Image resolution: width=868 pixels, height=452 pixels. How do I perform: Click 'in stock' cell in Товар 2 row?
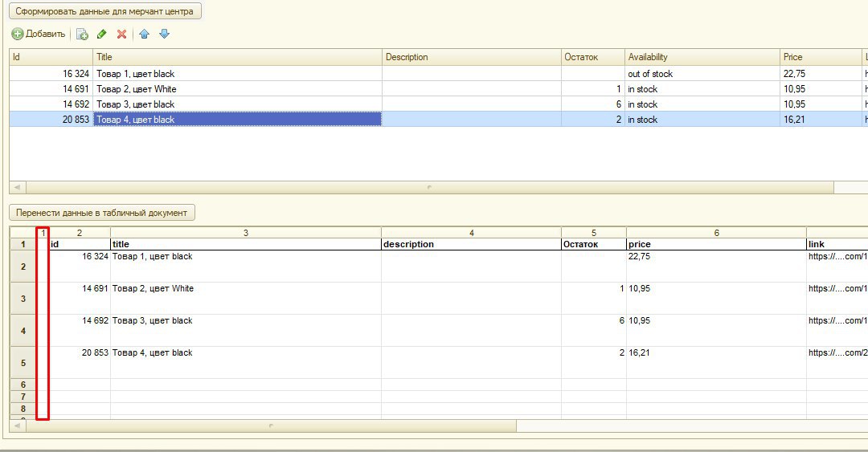coord(702,89)
